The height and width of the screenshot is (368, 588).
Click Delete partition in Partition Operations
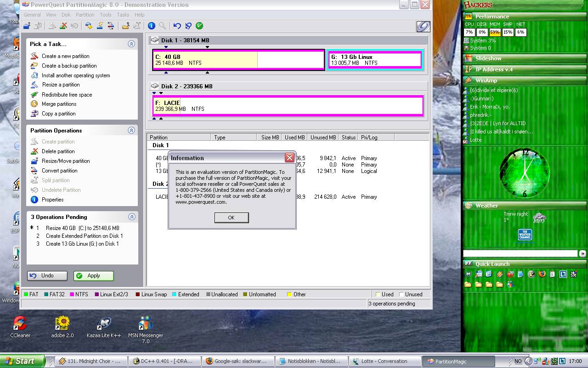click(x=58, y=151)
